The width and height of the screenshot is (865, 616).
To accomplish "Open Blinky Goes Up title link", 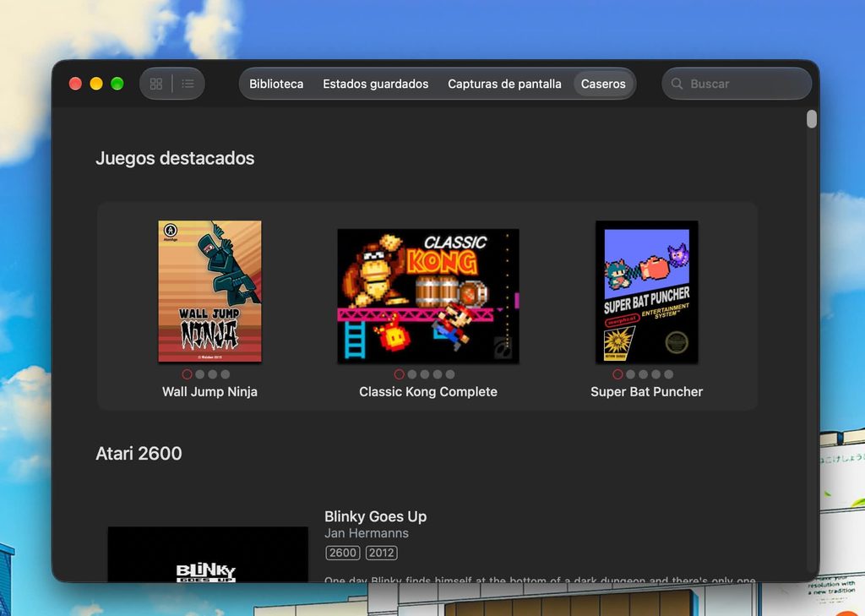I will tap(375, 516).
